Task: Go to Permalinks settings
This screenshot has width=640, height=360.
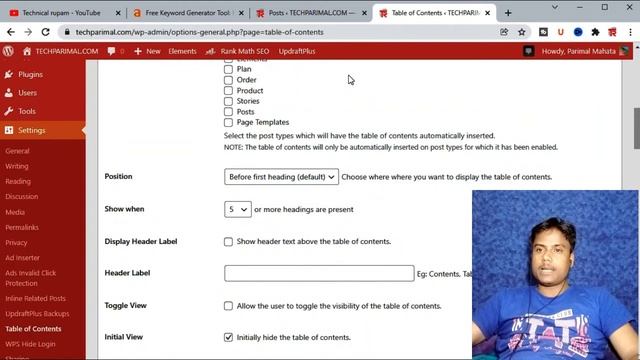Action: click(22, 227)
